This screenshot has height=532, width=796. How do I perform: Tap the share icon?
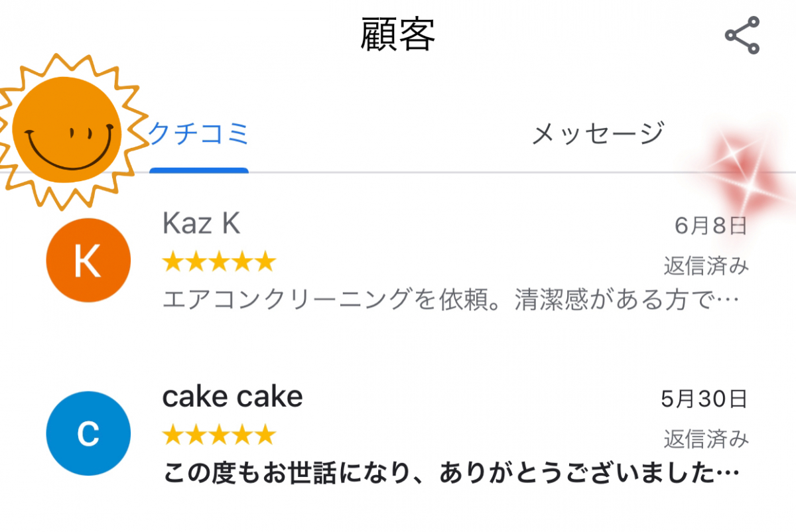[742, 35]
